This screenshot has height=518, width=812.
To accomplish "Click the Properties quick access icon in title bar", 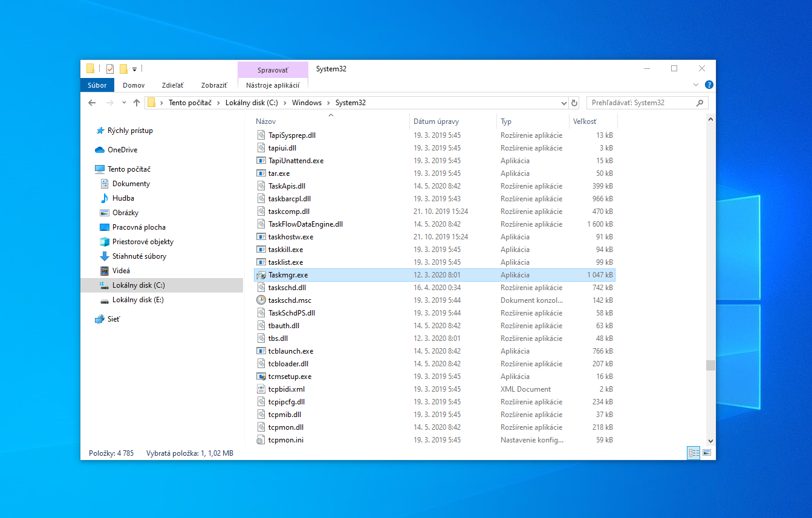I will pyautogui.click(x=110, y=69).
